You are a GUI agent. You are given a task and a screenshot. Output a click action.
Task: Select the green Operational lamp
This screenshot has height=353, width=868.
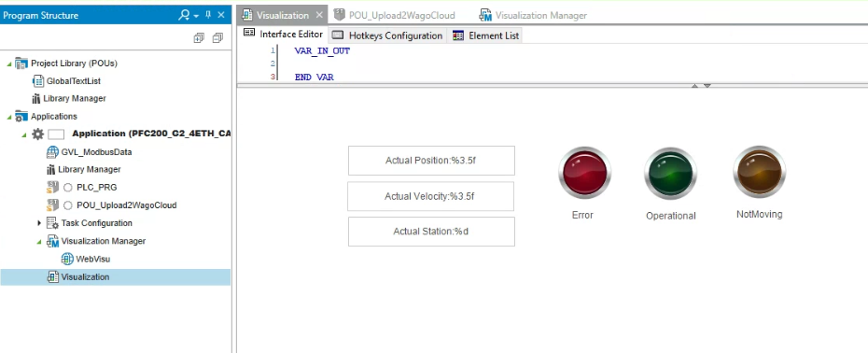coord(670,174)
